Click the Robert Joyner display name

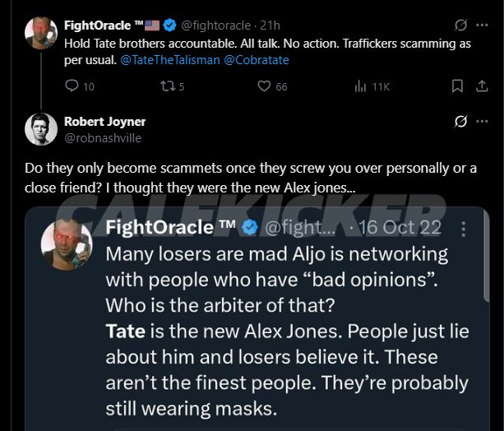point(104,122)
